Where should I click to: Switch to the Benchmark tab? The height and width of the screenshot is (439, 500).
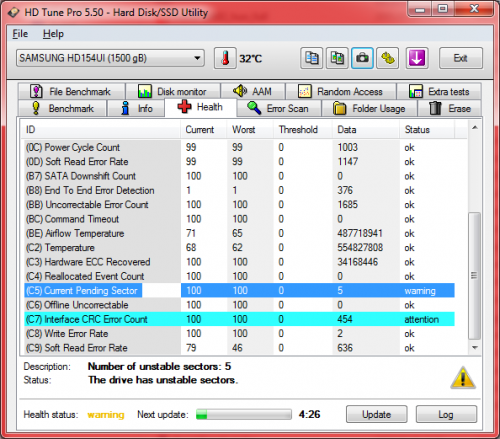(62, 108)
